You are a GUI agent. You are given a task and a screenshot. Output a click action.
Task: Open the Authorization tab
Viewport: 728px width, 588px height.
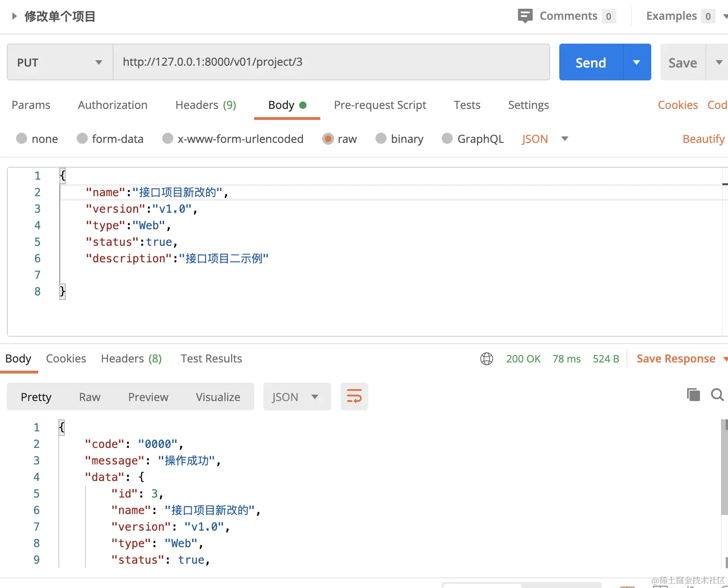[113, 105]
